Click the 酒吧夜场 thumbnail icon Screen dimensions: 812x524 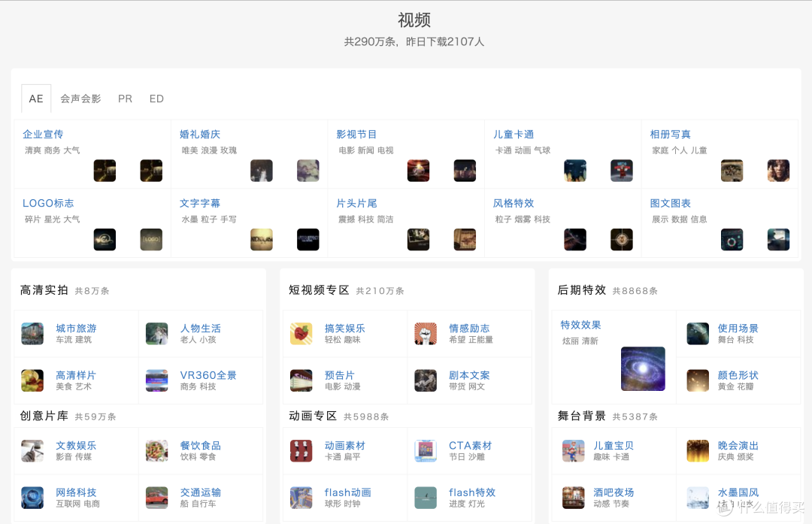point(573,498)
